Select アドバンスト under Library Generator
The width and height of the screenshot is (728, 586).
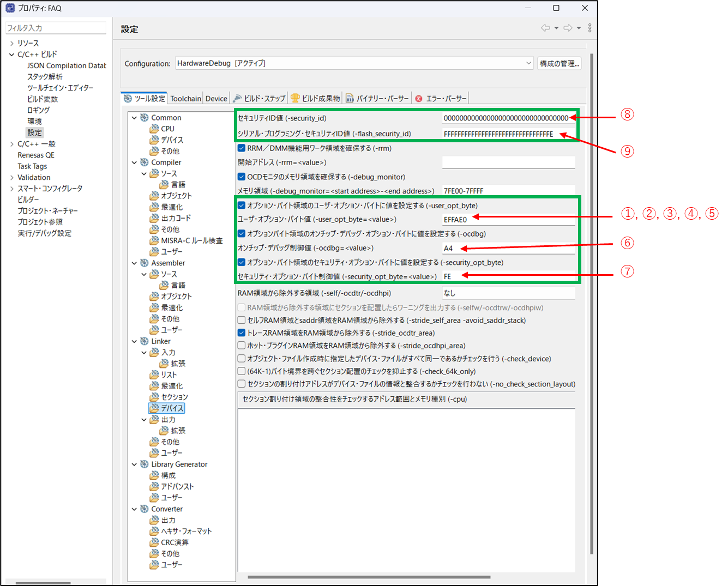177,486
